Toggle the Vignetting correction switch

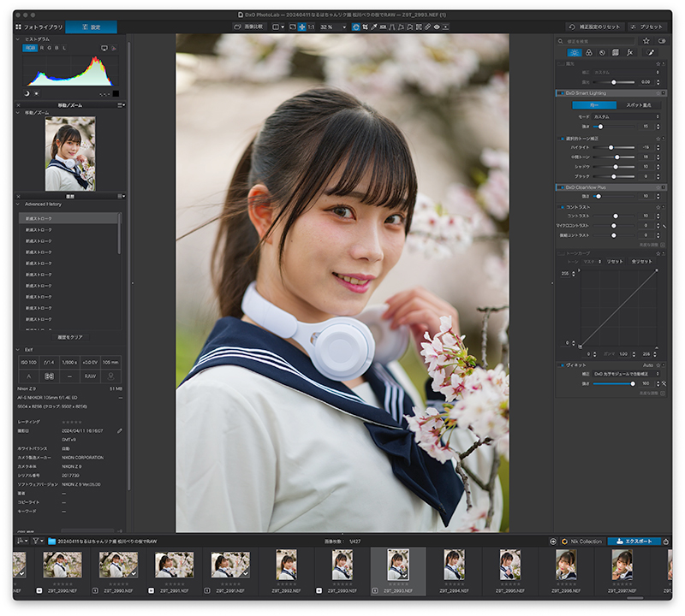(562, 365)
